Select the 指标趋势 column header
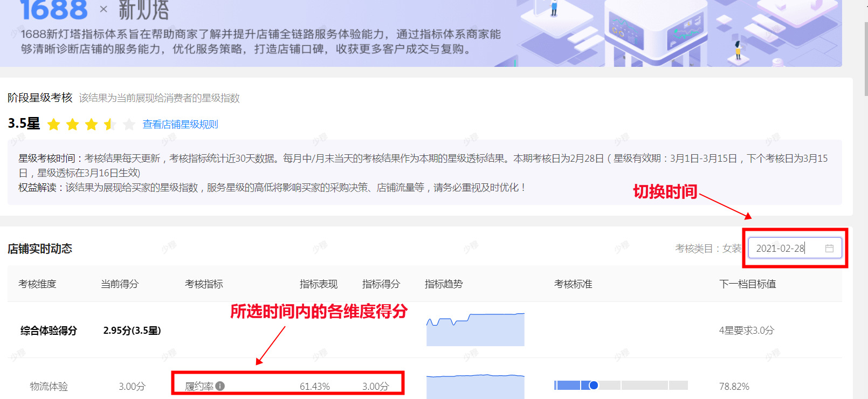This screenshot has height=399, width=868. click(x=444, y=284)
